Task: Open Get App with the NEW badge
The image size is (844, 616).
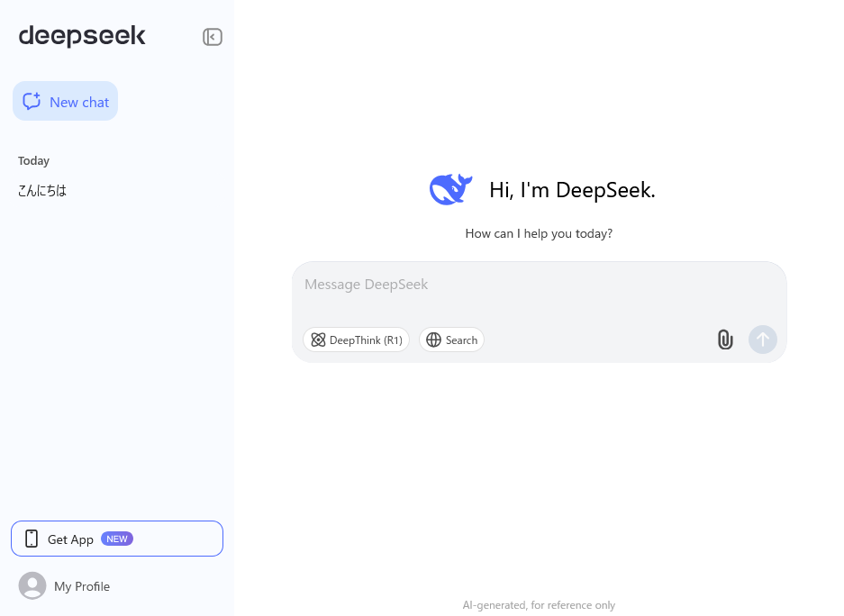Action: pyautogui.click(x=117, y=539)
